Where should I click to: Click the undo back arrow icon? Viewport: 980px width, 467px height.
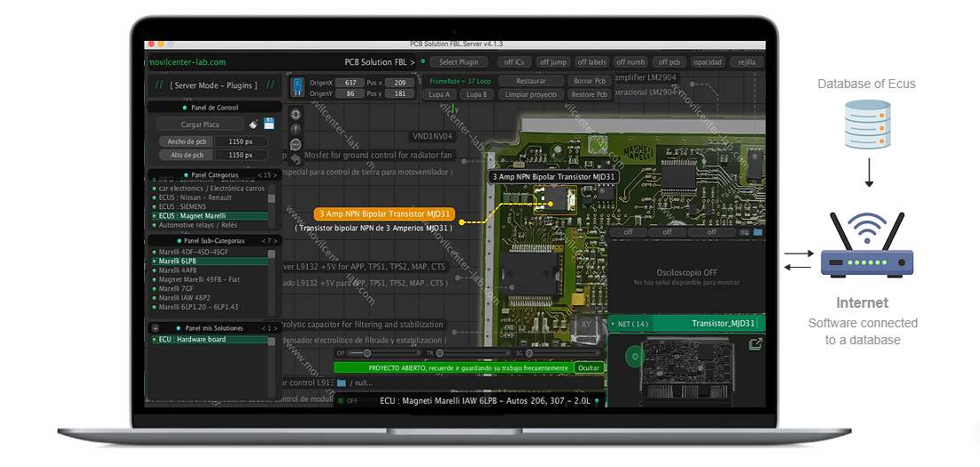pyautogui.click(x=295, y=159)
